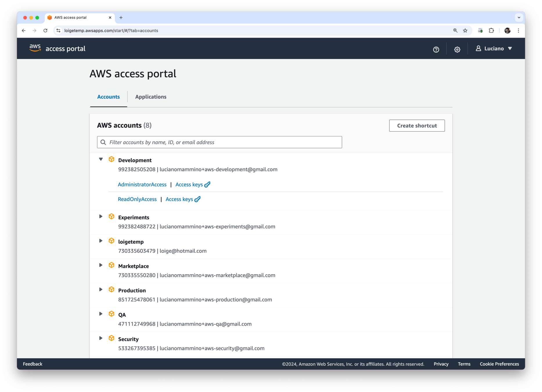
Task: Click the Development account name
Action: click(x=135, y=160)
